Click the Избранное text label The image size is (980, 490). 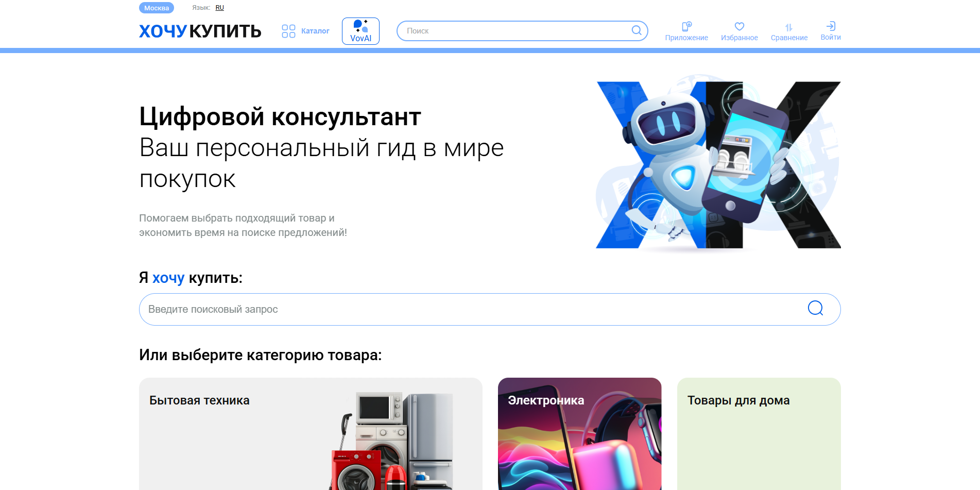[x=740, y=38]
